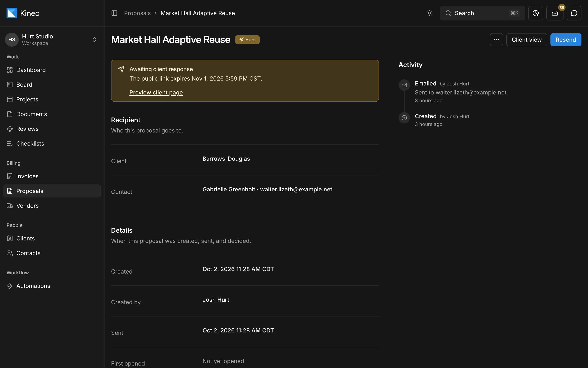Go to Projects in the sidebar

click(x=52, y=99)
